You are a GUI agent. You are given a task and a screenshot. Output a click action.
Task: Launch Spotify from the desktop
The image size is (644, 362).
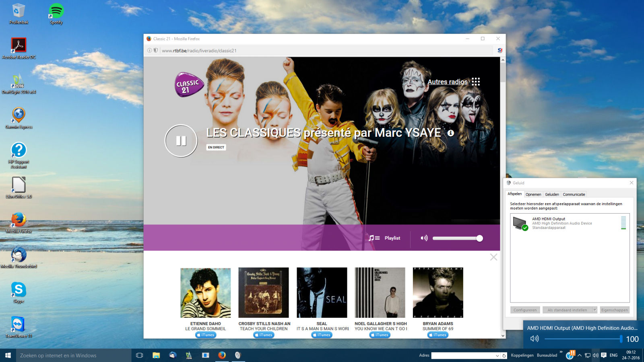56,14
